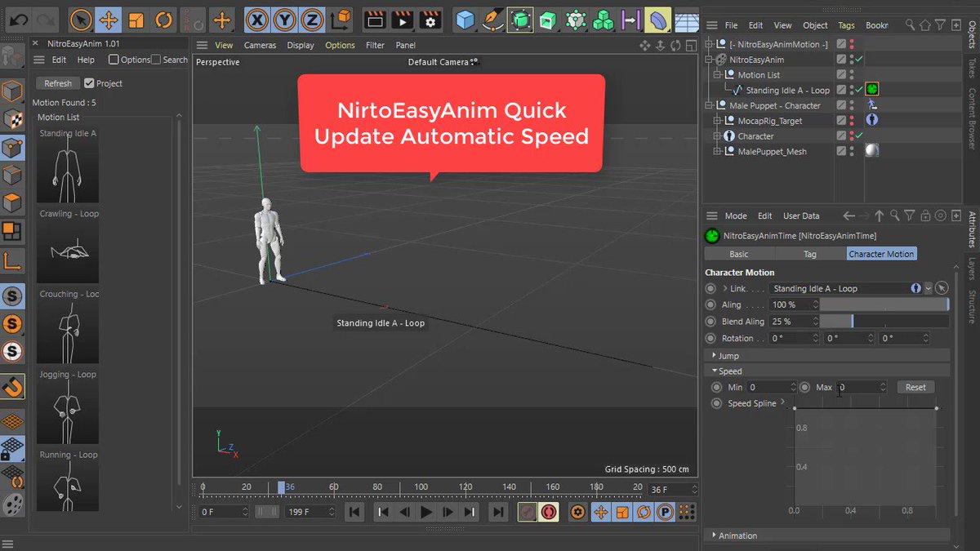Open Link dropdown arrow
980x551 pixels.
[x=929, y=288]
